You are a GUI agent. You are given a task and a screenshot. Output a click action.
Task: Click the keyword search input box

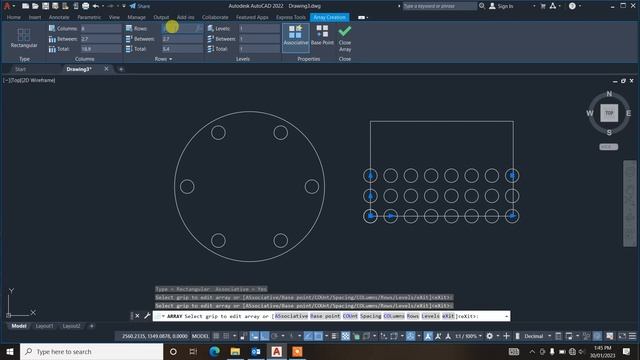pos(439,6)
